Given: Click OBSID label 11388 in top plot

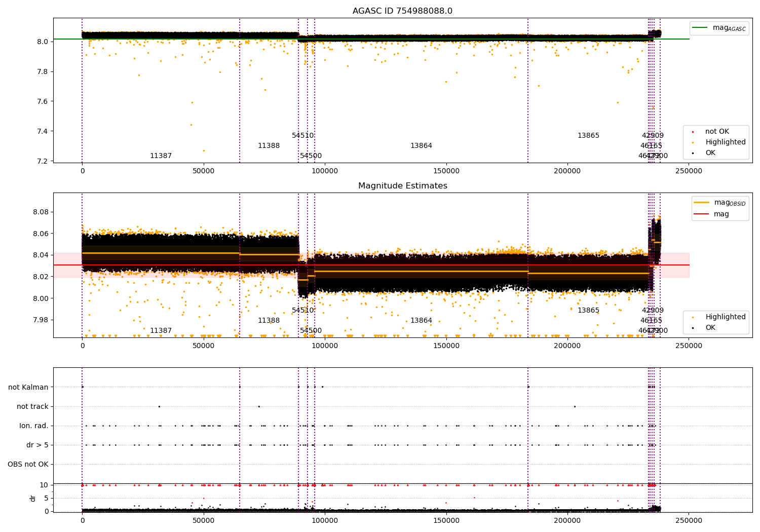Looking at the screenshot, I should pyautogui.click(x=269, y=146).
